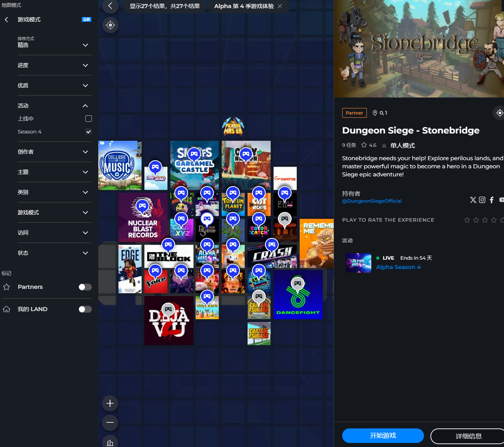Viewport: 504px width, 447px height.
Task: Select the gamepad pin on Care Bears
Action: 155,168
